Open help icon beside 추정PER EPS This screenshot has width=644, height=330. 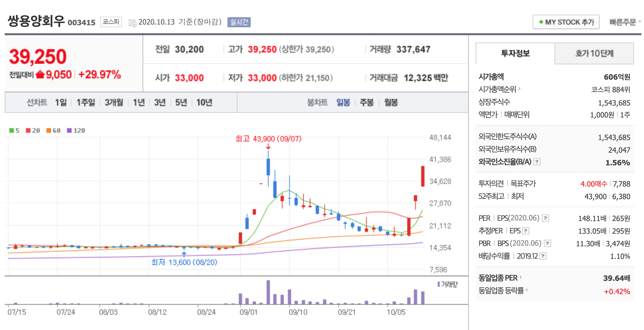526,231
